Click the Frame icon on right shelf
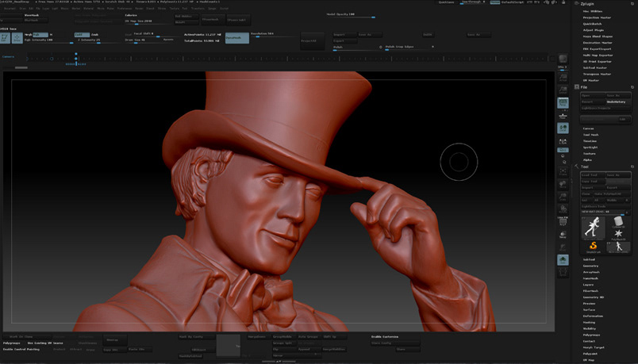Screen dimensions: 638x364 click(563, 171)
